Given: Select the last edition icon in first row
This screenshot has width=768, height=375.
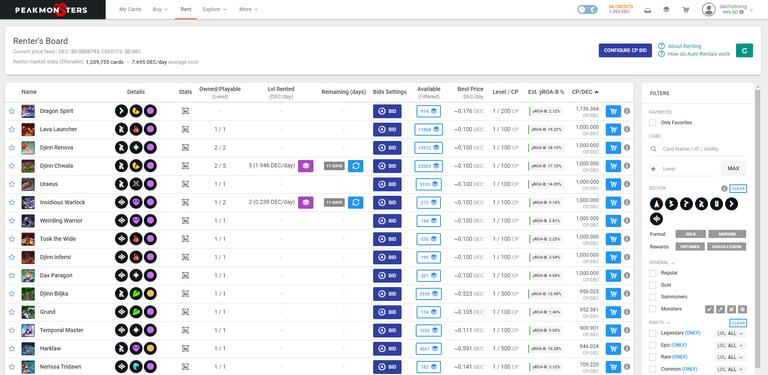Looking at the screenshot, I should 731,204.
